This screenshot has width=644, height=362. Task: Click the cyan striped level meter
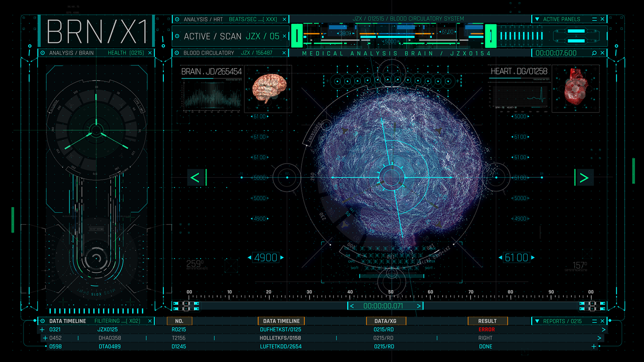(x=522, y=36)
